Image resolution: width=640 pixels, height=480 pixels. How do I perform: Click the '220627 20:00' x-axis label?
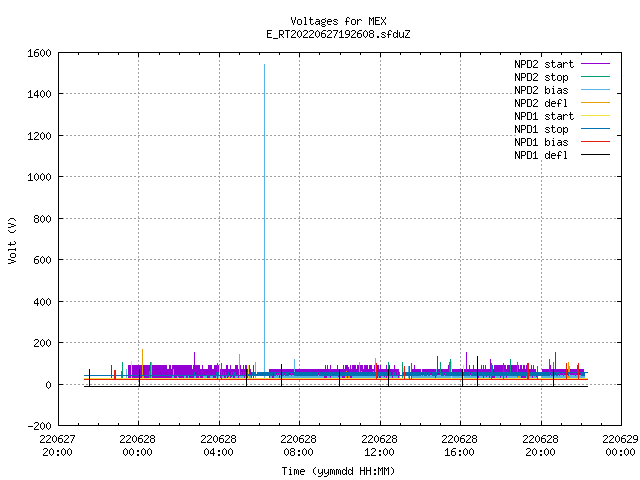57,446
